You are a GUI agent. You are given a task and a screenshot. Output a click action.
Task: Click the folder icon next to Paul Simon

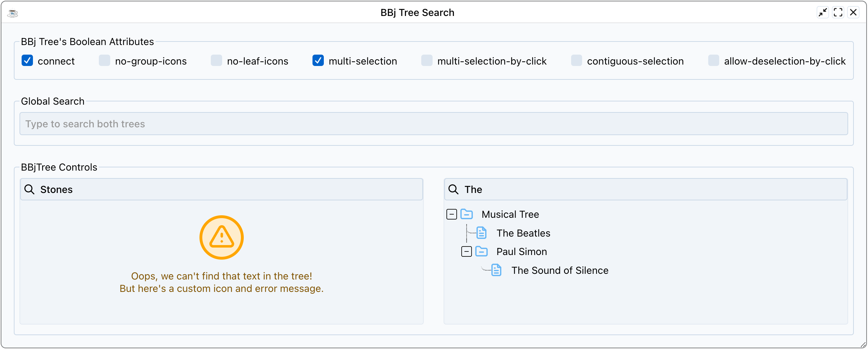[x=481, y=251]
